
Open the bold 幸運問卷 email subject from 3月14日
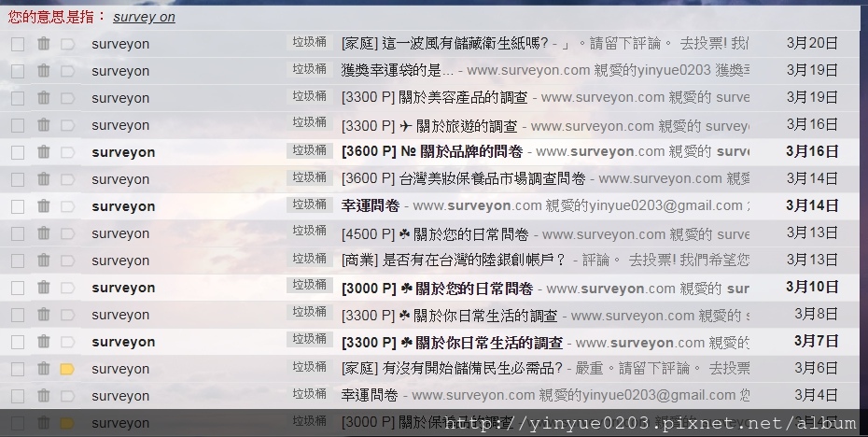click(371, 206)
